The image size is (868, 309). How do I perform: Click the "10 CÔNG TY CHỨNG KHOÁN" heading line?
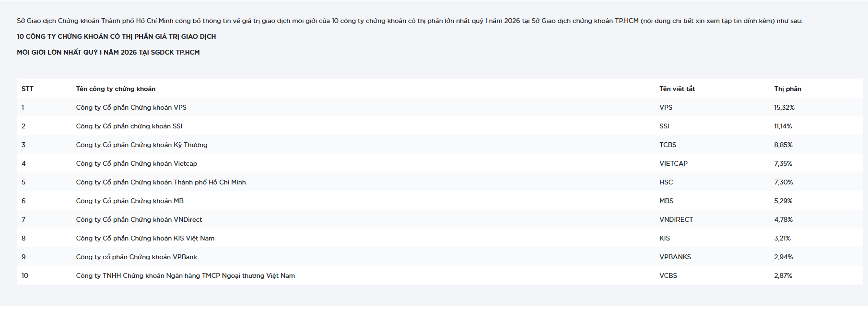coord(116,36)
